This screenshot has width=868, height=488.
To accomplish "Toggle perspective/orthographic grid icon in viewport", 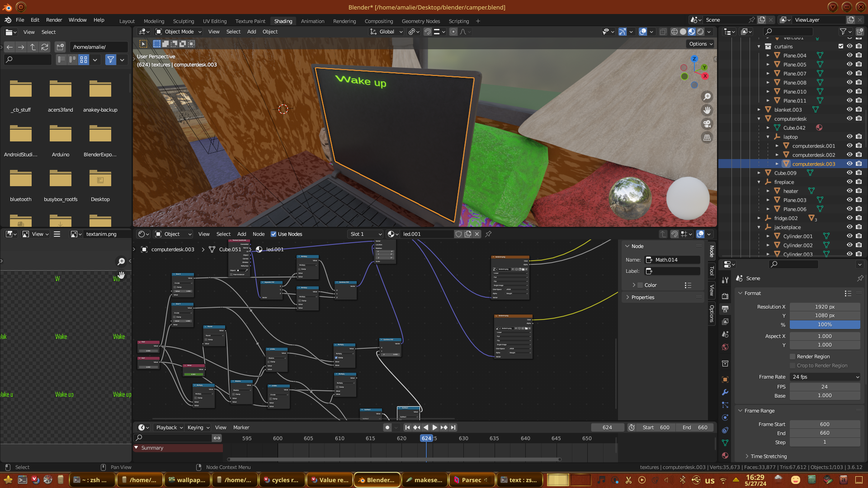I will [707, 138].
